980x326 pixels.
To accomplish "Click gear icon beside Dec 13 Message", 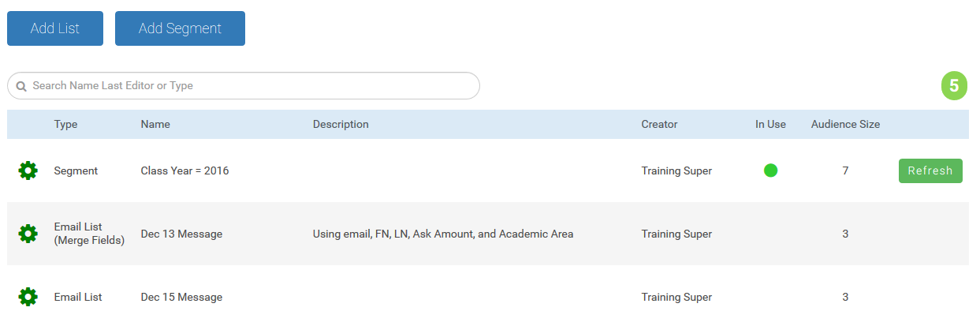I will [28, 234].
